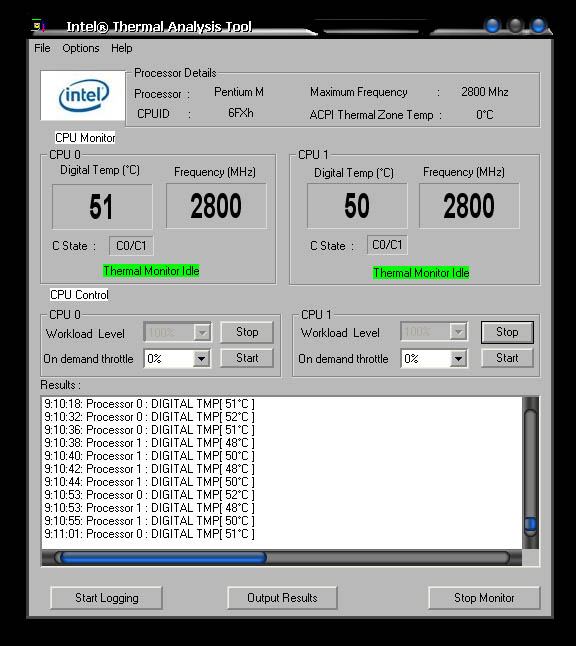
Task: Click CPU 1 digital temp value 50
Action: [357, 206]
